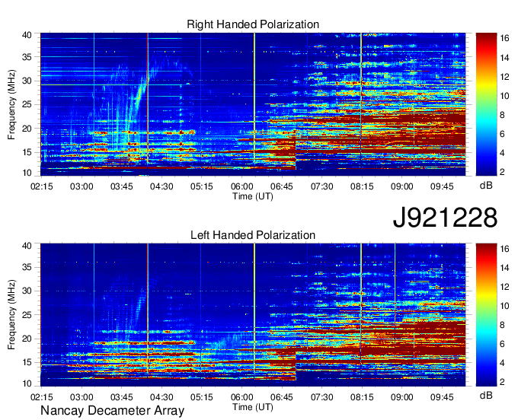This screenshot has width=518, height=420.
Task: Click dB label under the lower color bar
Action: tap(486, 396)
